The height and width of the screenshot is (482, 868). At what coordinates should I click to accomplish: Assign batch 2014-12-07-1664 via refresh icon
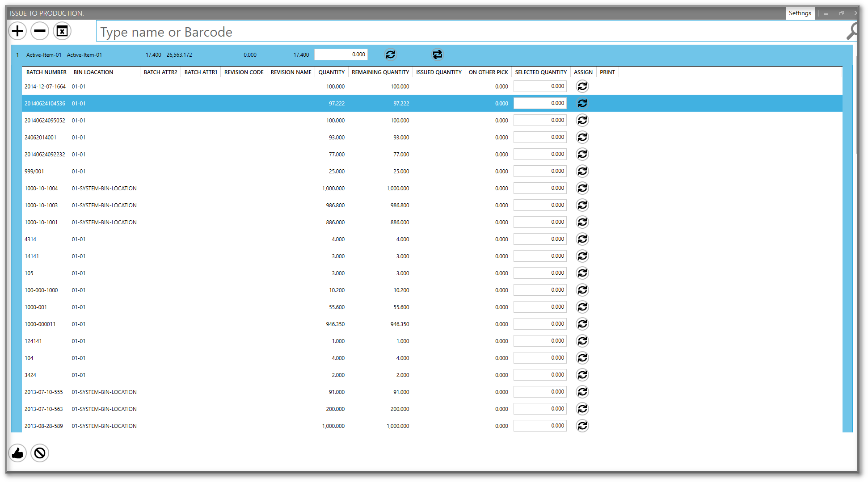(x=582, y=86)
